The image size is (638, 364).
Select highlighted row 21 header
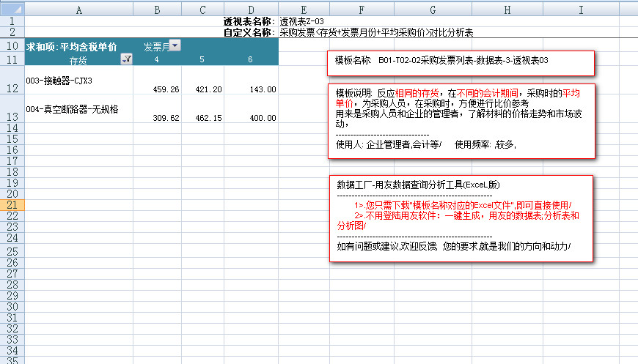(x=12, y=205)
